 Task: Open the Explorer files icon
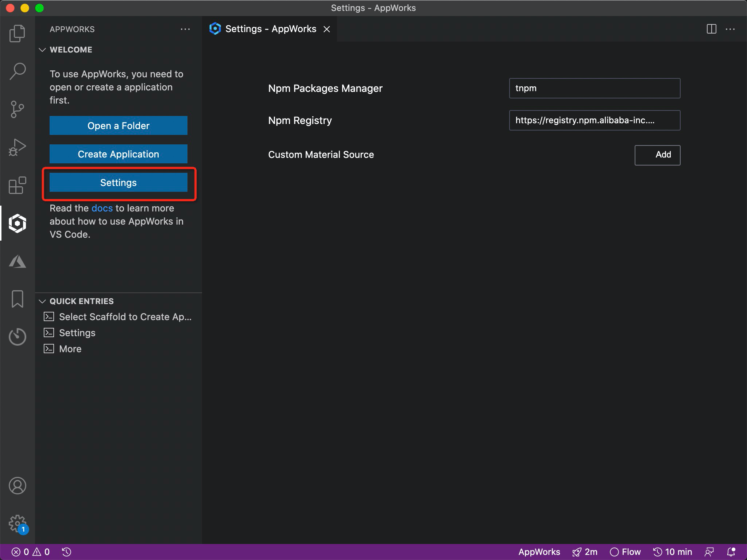17,34
